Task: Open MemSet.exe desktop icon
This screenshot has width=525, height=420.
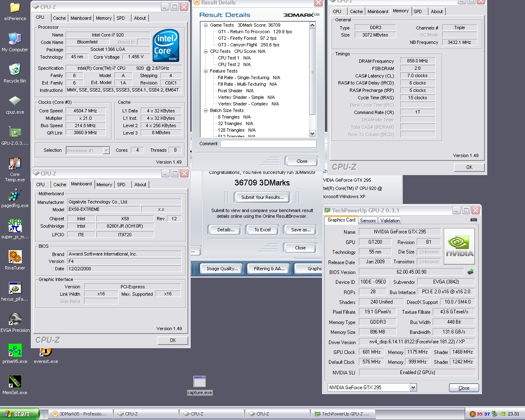Action: point(15,382)
